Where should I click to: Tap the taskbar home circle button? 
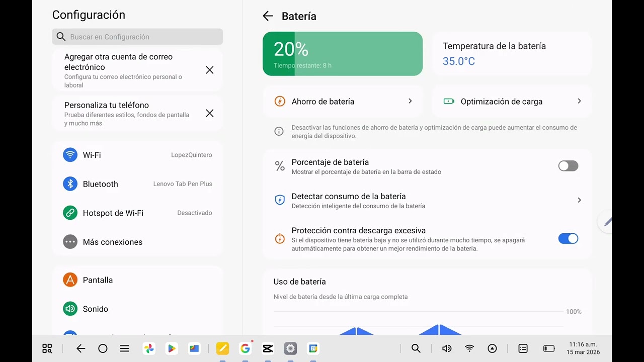click(x=103, y=348)
